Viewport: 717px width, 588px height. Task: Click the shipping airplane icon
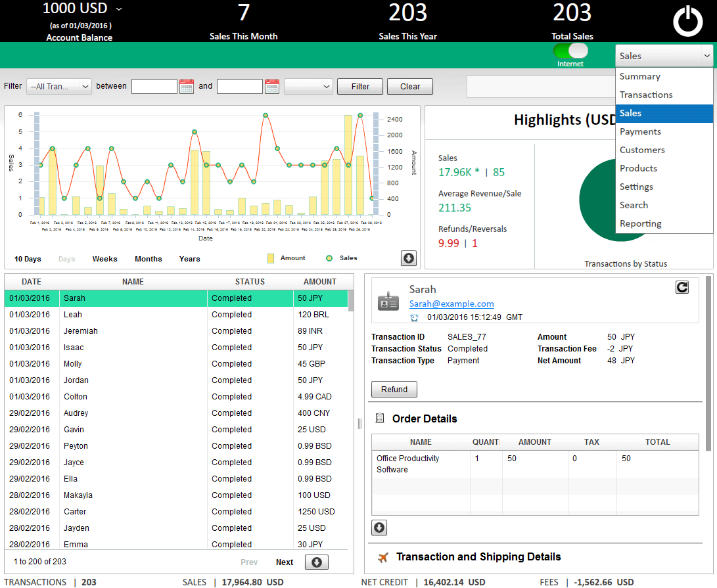(x=382, y=557)
